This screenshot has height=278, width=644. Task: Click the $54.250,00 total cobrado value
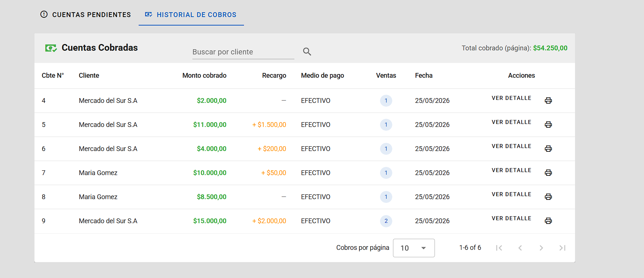click(550, 48)
